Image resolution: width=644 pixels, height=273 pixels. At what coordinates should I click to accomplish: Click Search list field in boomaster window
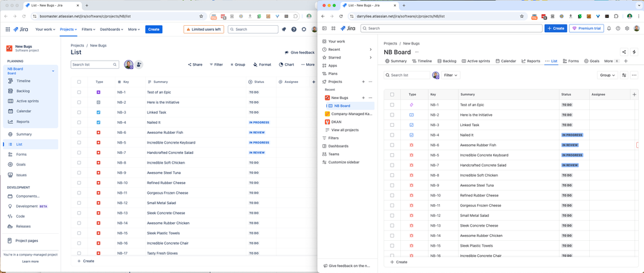coord(95,65)
